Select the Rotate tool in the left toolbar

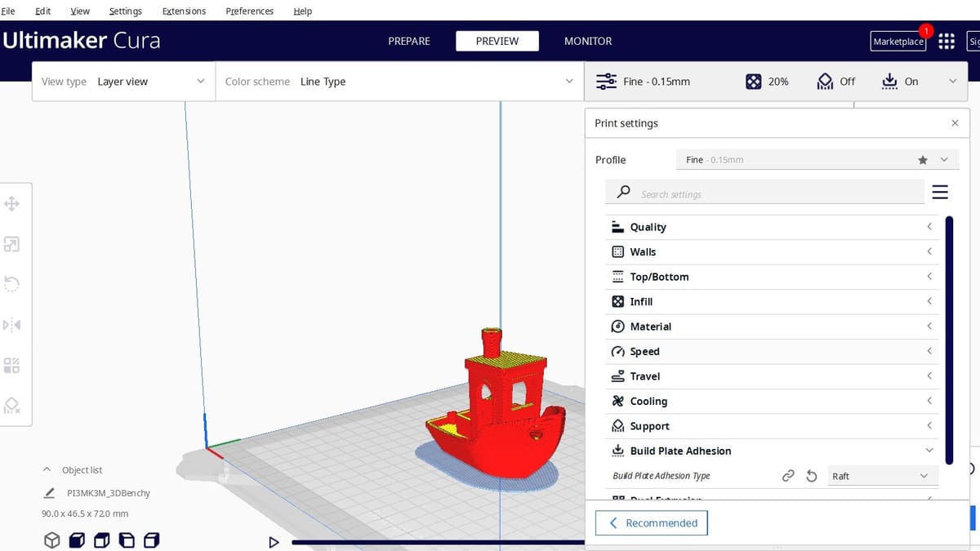[x=12, y=284]
